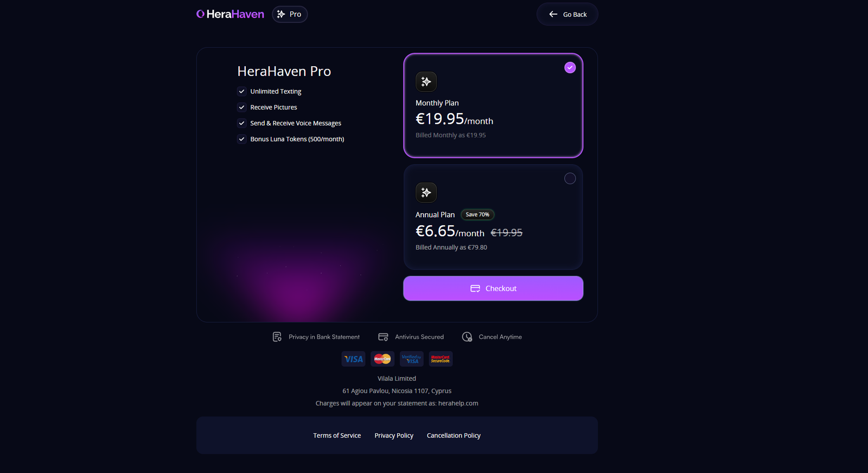Click the Unlimited Texting checkmark
Viewport: 868px width, 473px height.
coord(242,91)
